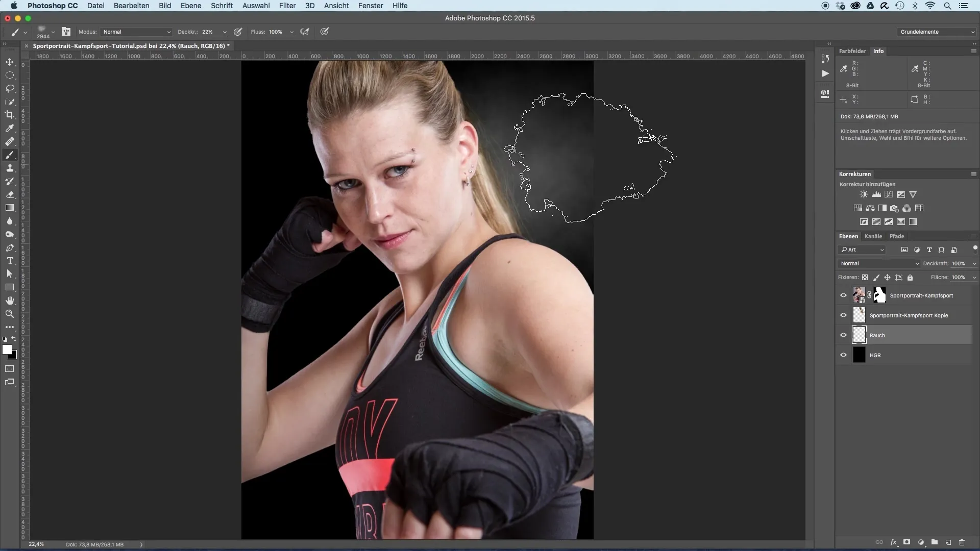Screen dimensions: 980x551
Task: Select the Clone Stamp tool
Action: tap(10, 168)
